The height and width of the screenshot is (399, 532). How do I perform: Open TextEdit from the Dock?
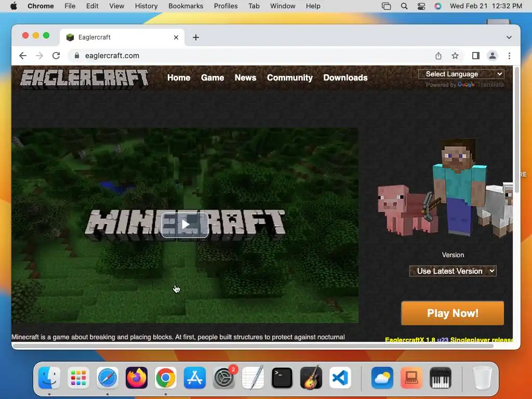pyautogui.click(x=253, y=378)
